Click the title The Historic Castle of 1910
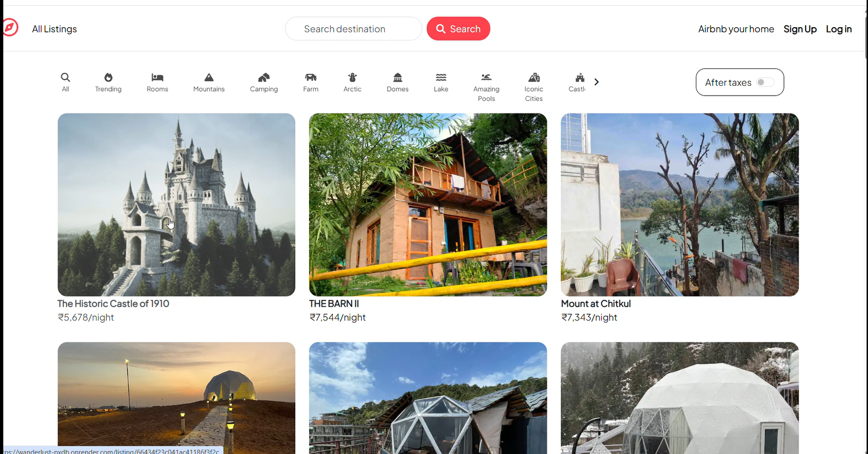Image resolution: width=868 pixels, height=454 pixels. pyautogui.click(x=113, y=303)
